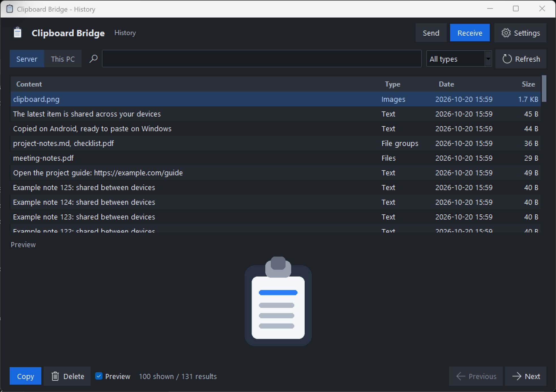Screen dimensions: 556x392
Task: Select Example note 123 row
Action: pos(276,217)
